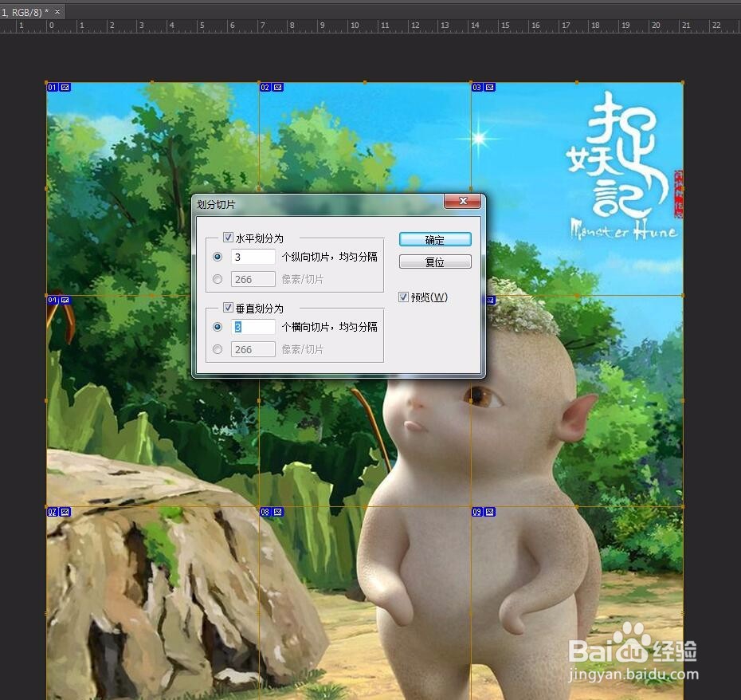The image size is (741, 700).
Task: Uncheck the 垂直划分为 checkbox
Action: click(229, 308)
